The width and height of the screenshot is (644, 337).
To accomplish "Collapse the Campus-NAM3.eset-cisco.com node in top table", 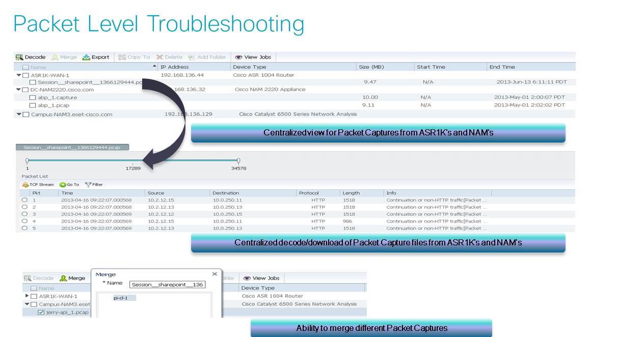I will pyautogui.click(x=19, y=115).
